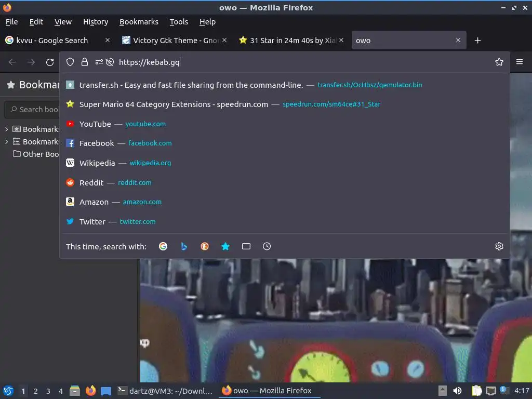Open tracking protection shield icon

point(70,62)
